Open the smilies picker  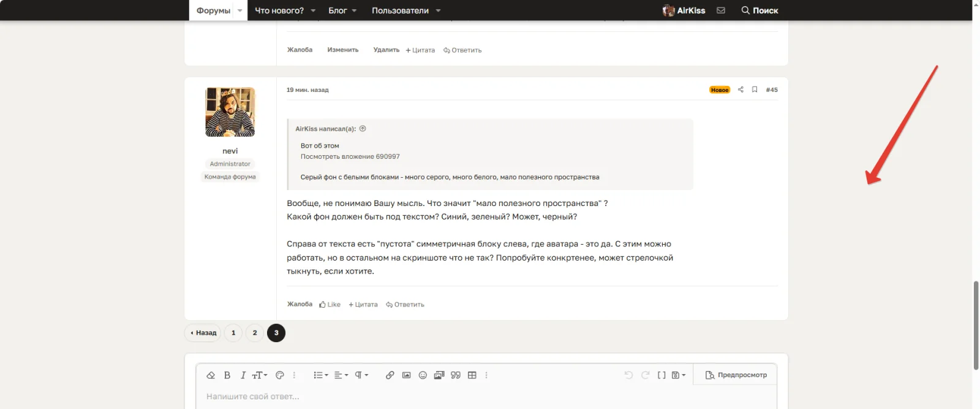point(423,375)
